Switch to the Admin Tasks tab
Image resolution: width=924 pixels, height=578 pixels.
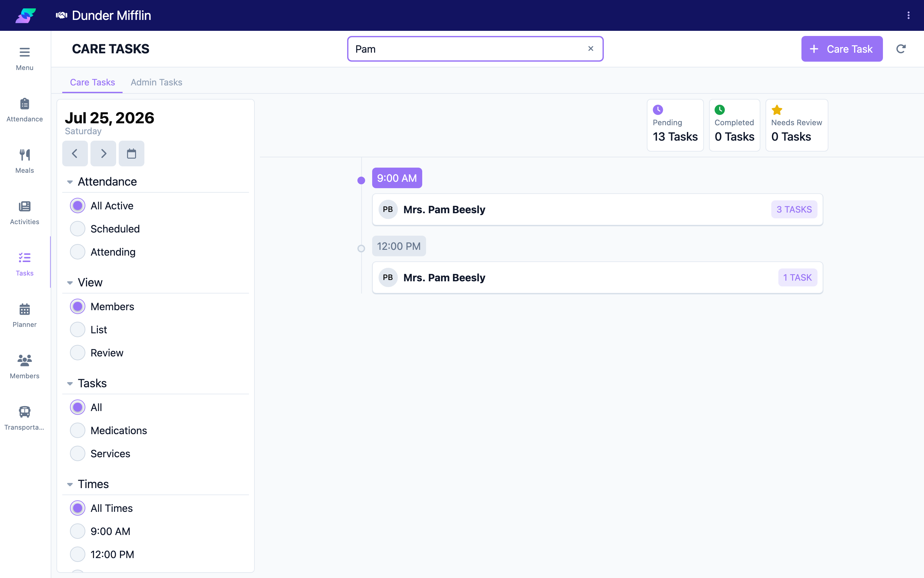point(157,82)
